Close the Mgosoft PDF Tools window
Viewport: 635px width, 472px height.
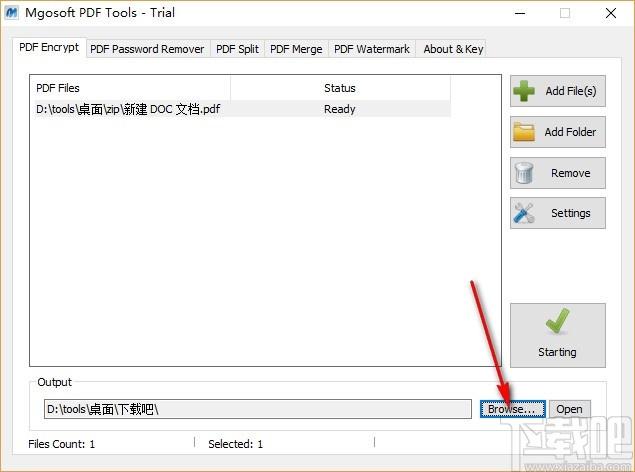(x=611, y=13)
